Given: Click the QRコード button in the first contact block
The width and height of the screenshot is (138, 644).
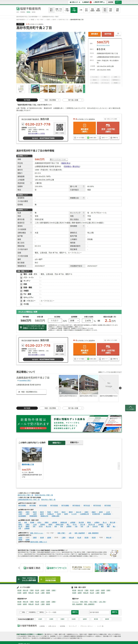Looking at the screenshot, I should pyautogui.click(x=104, y=138).
